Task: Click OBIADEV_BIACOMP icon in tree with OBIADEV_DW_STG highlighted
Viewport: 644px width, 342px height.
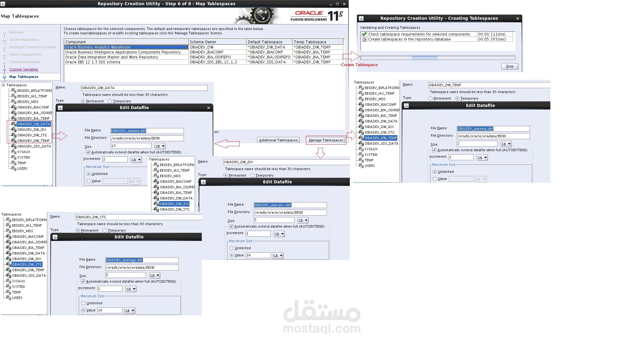Action: (x=8, y=237)
